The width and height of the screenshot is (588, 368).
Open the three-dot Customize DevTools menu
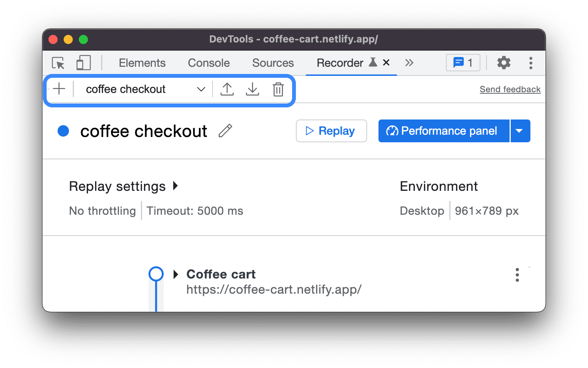(530, 63)
